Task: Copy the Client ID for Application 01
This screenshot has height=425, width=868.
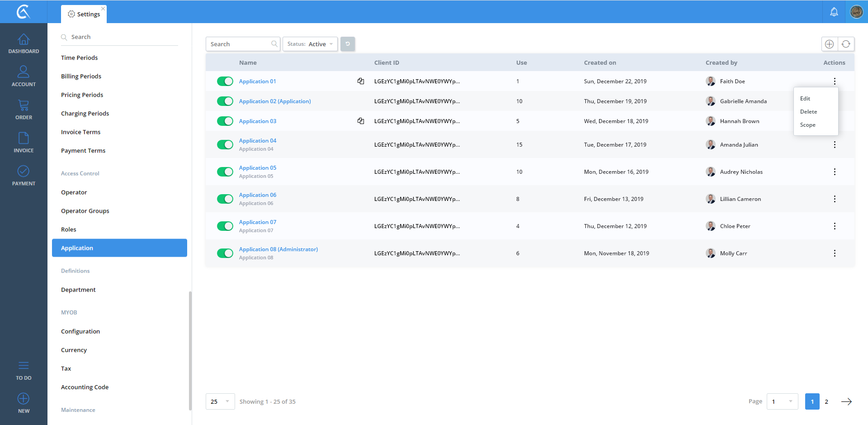Action: point(361,81)
